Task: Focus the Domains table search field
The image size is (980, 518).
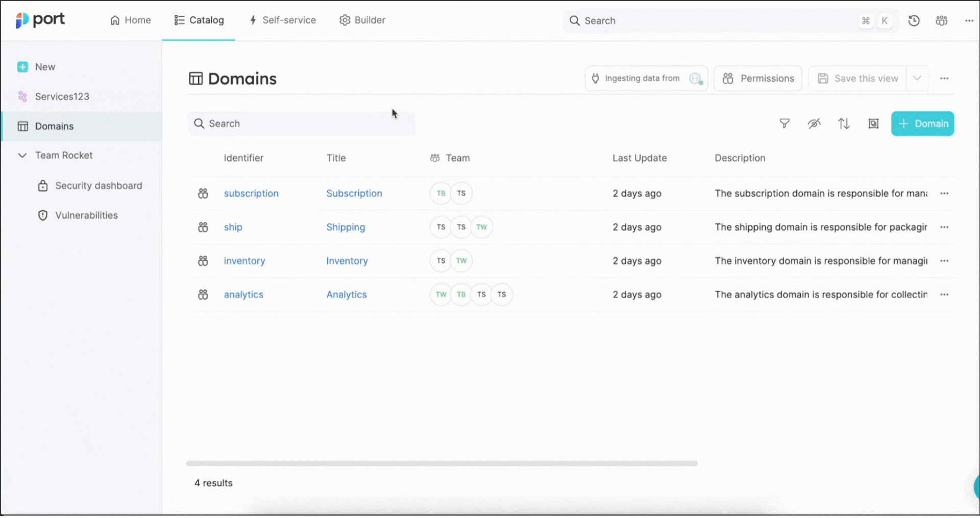Action: [302, 124]
